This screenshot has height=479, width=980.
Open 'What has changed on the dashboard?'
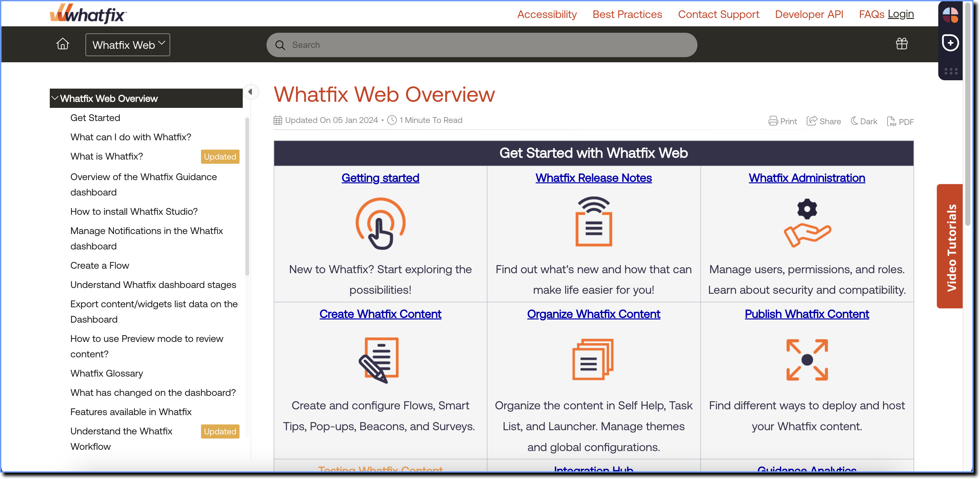(x=153, y=393)
